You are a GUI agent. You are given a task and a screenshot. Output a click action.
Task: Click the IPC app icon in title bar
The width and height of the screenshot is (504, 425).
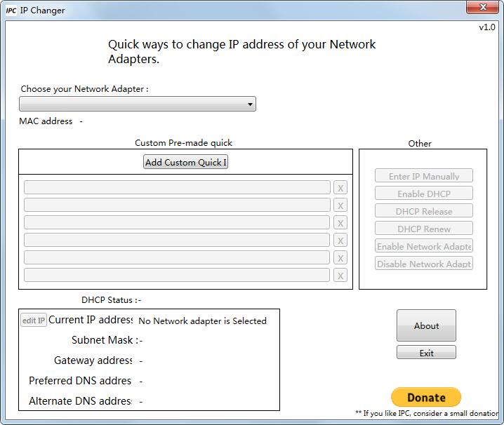click(11, 11)
